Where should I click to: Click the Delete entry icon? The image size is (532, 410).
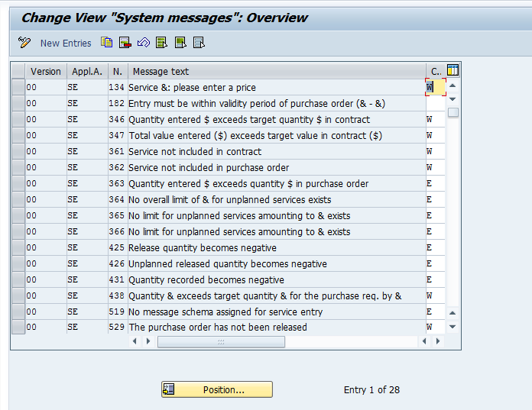pos(125,43)
